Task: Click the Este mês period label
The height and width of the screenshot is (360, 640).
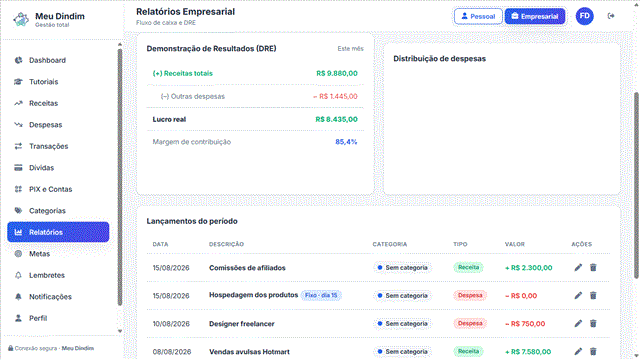Action: (350, 49)
